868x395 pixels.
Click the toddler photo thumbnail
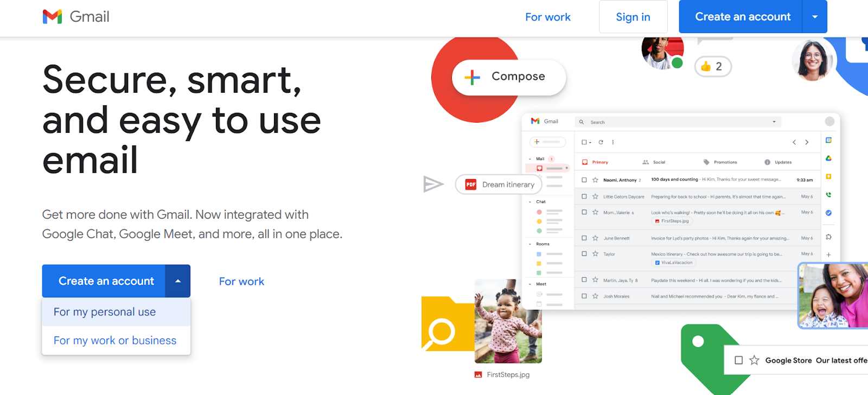click(x=508, y=321)
